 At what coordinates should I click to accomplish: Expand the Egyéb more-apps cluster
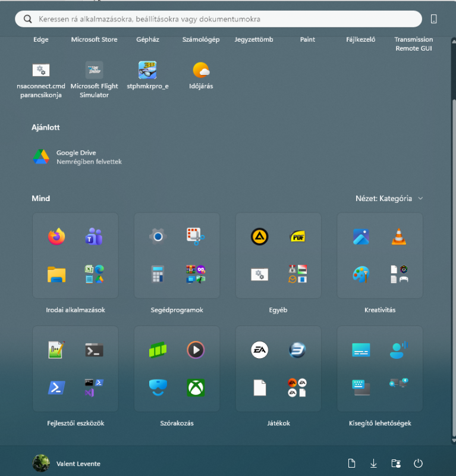[x=297, y=274]
